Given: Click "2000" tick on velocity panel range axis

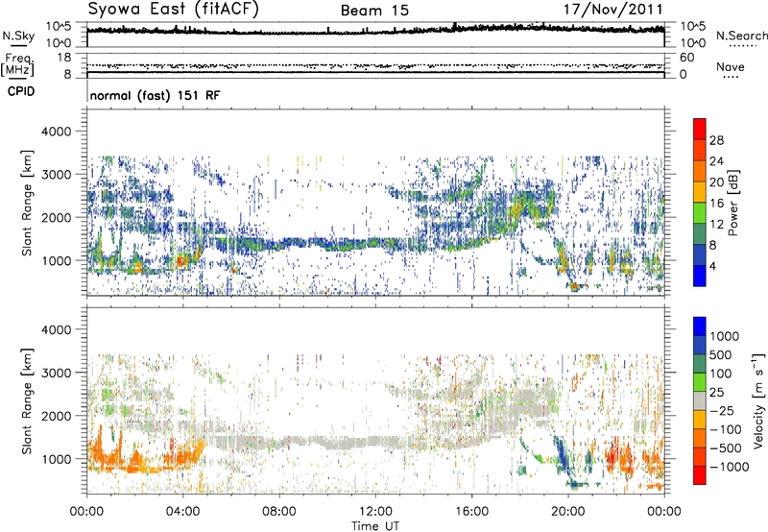Looking at the screenshot, I should [57, 416].
